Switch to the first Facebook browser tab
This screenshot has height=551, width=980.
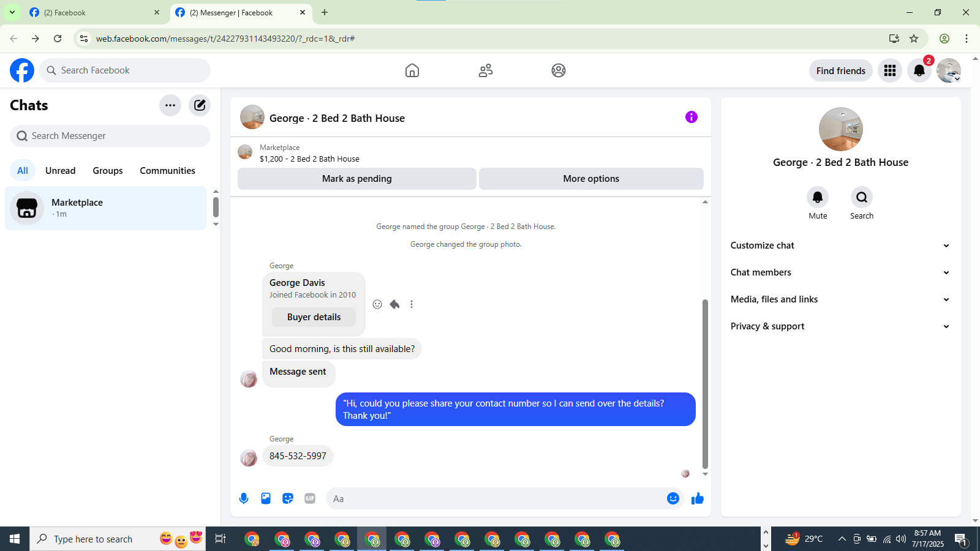pyautogui.click(x=95, y=12)
